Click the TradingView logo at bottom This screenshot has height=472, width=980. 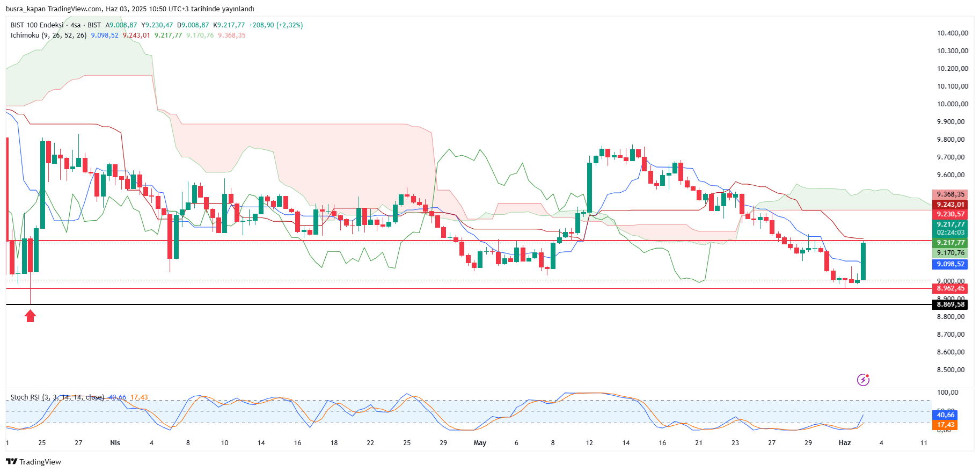tap(33, 462)
